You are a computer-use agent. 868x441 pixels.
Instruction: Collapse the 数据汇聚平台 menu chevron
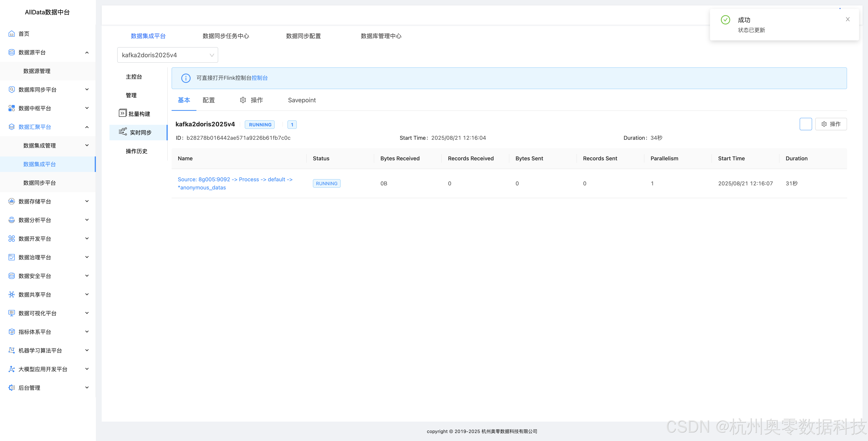pos(87,127)
